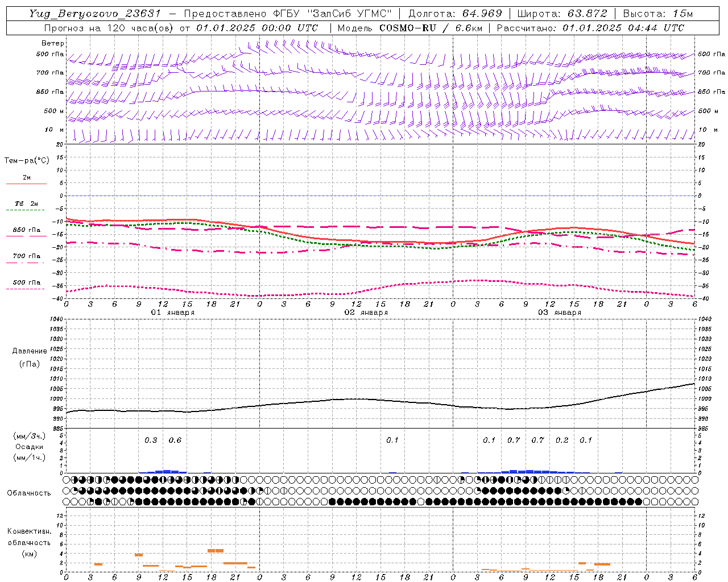Click the (км) convective height unit label

[x=29, y=554]
